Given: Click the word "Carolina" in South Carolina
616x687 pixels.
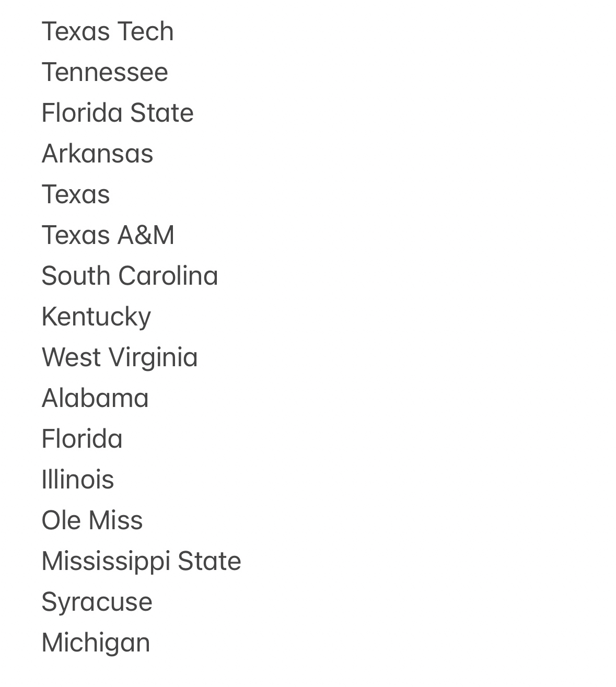Looking at the screenshot, I should pyautogui.click(x=168, y=276).
